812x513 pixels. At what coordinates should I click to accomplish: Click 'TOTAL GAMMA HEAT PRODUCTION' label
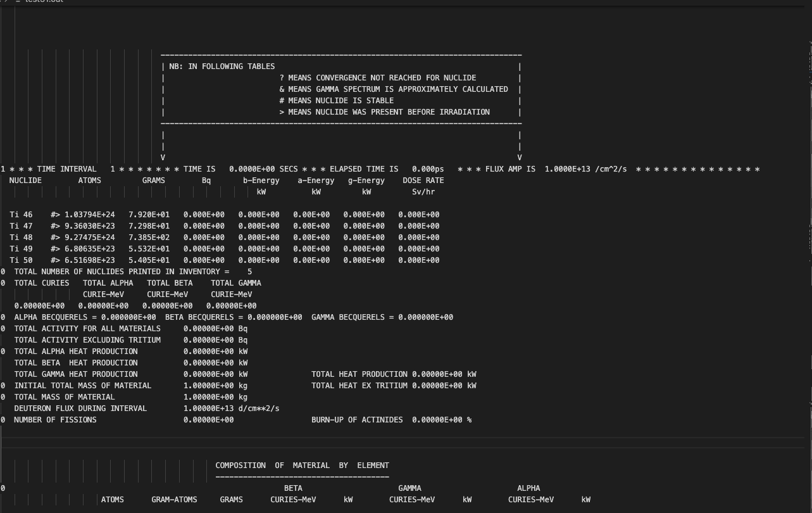tap(76, 374)
